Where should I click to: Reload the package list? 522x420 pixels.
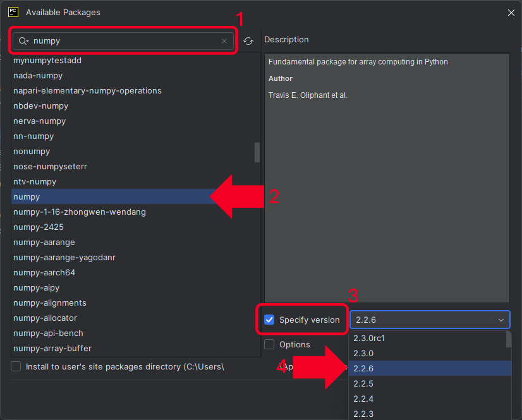coord(248,41)
